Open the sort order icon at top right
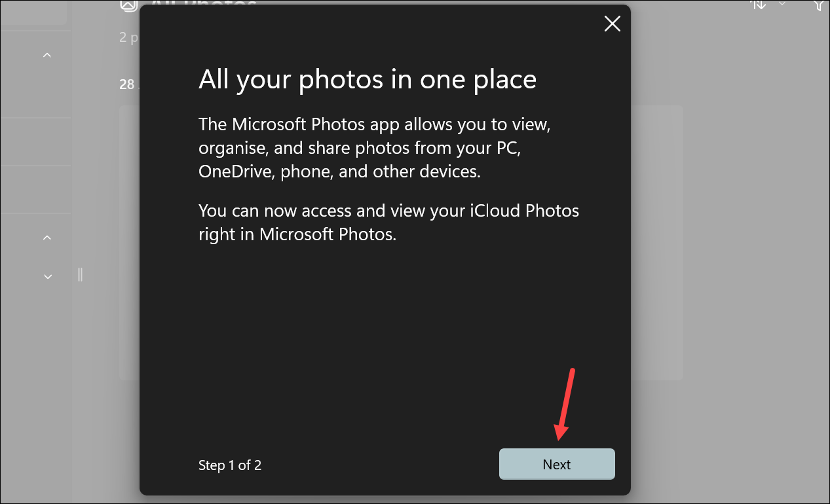830x504 pixels. click(758, 4)
